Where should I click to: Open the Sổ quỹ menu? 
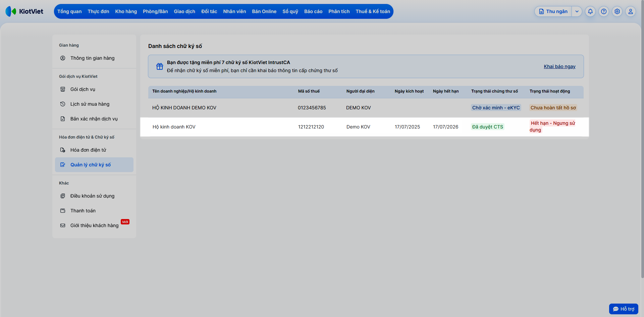click(290, 11)
